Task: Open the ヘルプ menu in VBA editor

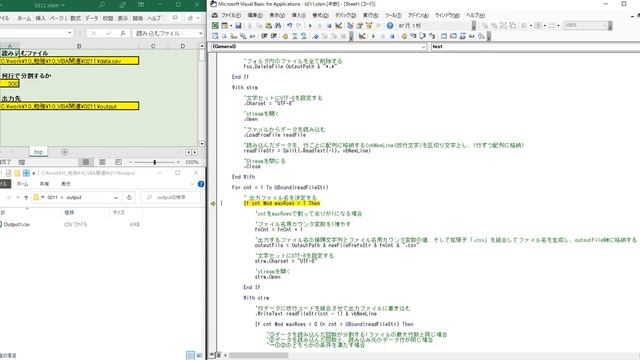Action: tap(476, 15)
